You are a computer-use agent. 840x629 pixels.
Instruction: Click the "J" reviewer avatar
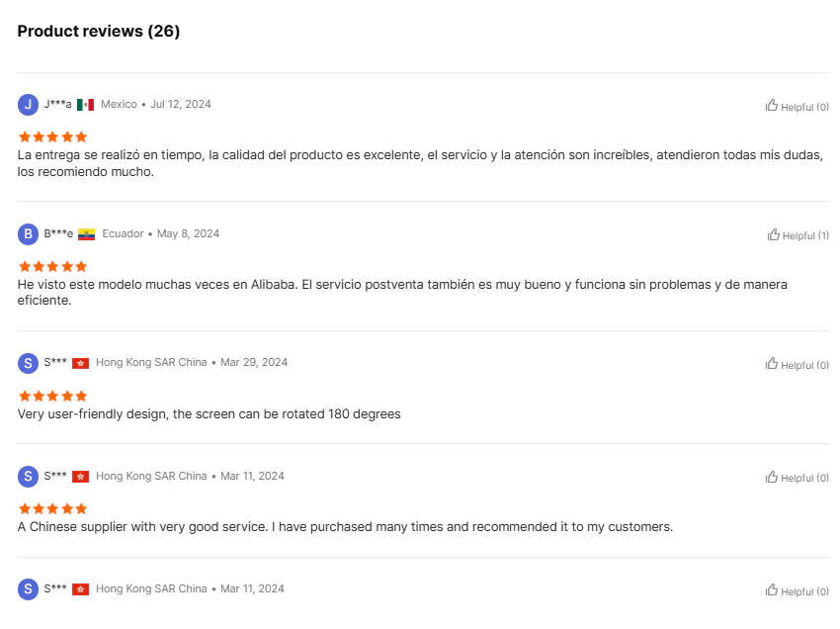click(29, 105)
